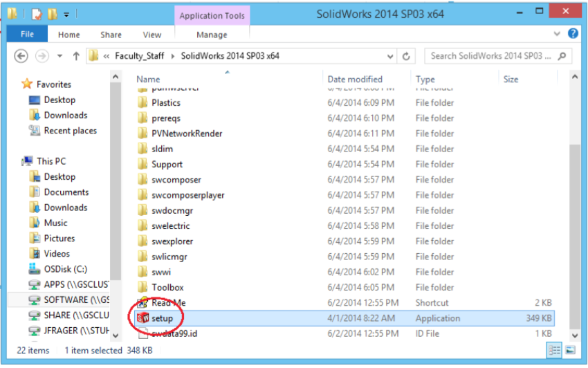Open the Manage ribbon tab
Viewport: 588px width, 368px height.
coord(212,35)
